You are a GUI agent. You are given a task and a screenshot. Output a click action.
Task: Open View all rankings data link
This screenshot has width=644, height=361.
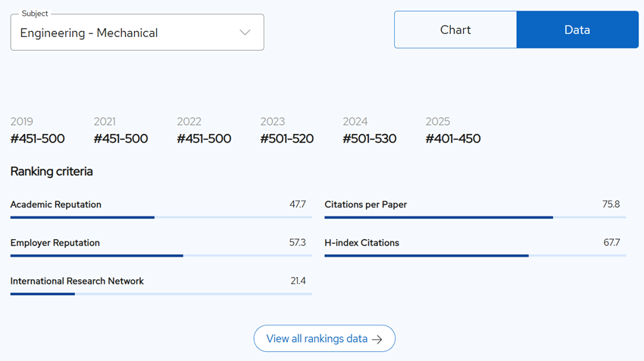click(324, 338)
